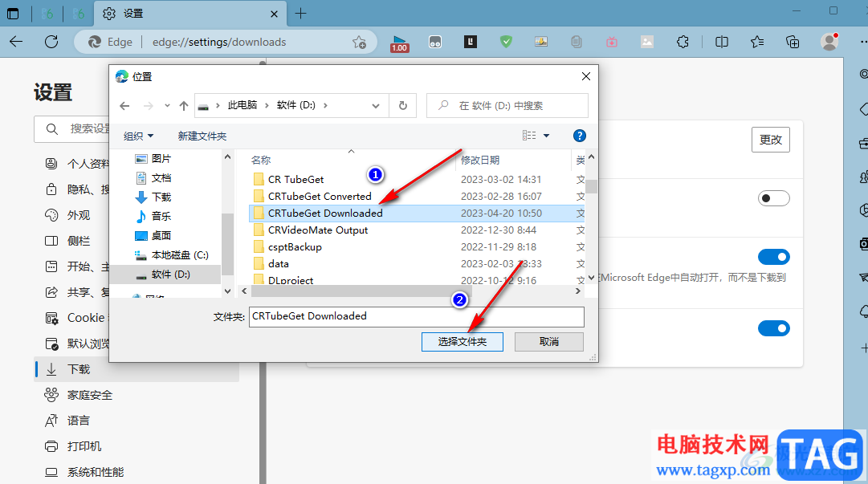
Task: Click the 更改 button
Action: (771, 140)
